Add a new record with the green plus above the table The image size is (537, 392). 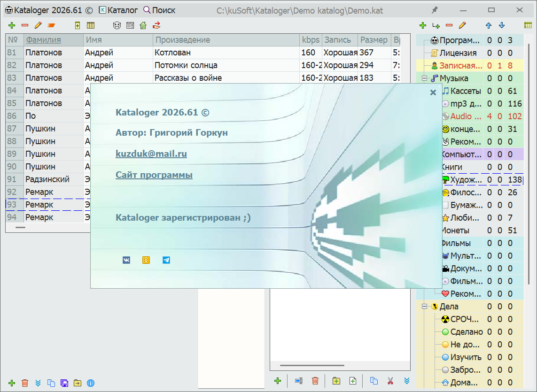point(12,25)
